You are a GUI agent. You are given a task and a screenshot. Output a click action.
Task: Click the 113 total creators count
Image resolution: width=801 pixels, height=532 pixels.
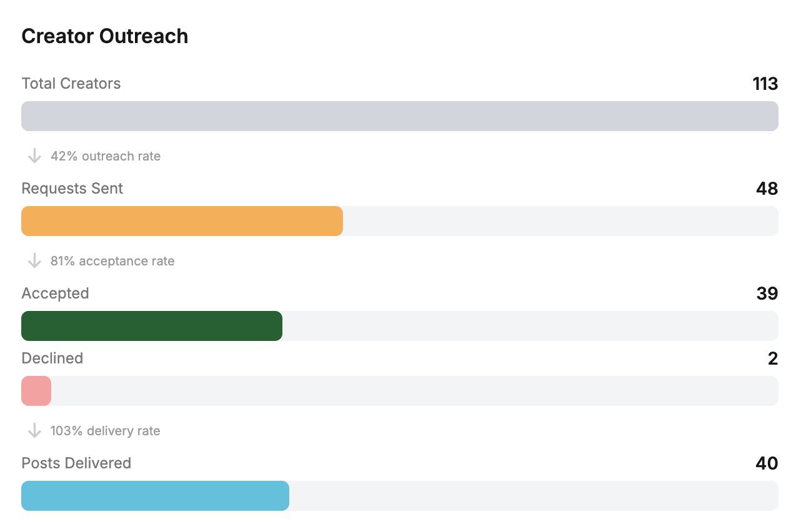[765, 84]
